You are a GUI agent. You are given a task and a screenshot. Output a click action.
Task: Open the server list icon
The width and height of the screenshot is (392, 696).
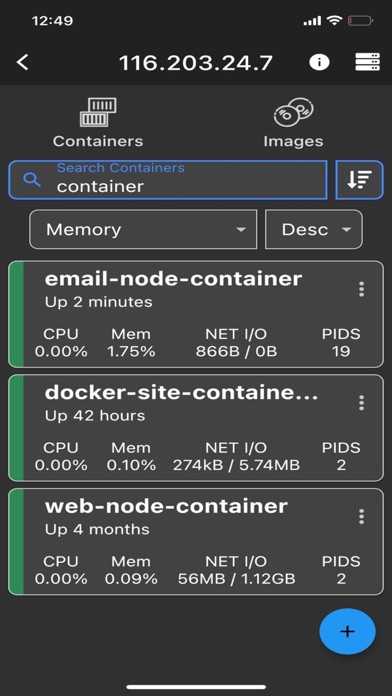368,62
